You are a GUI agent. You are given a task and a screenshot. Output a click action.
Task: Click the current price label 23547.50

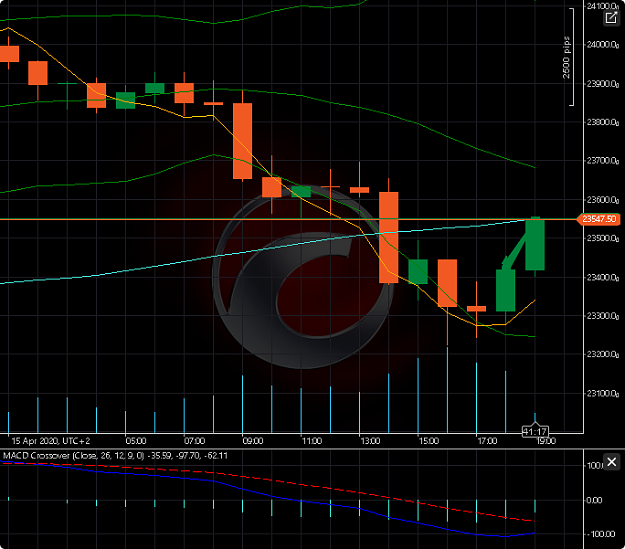click(x=599, y=219)
